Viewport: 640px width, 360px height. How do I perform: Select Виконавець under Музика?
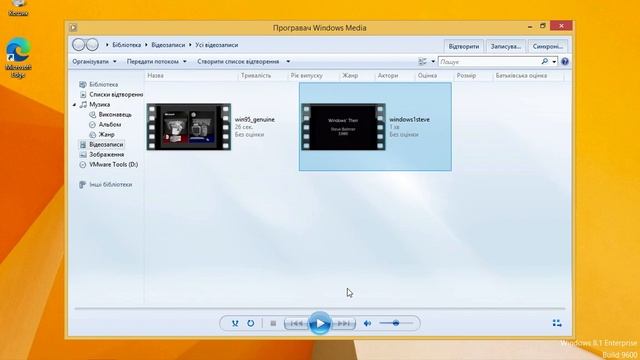[115, 115]
